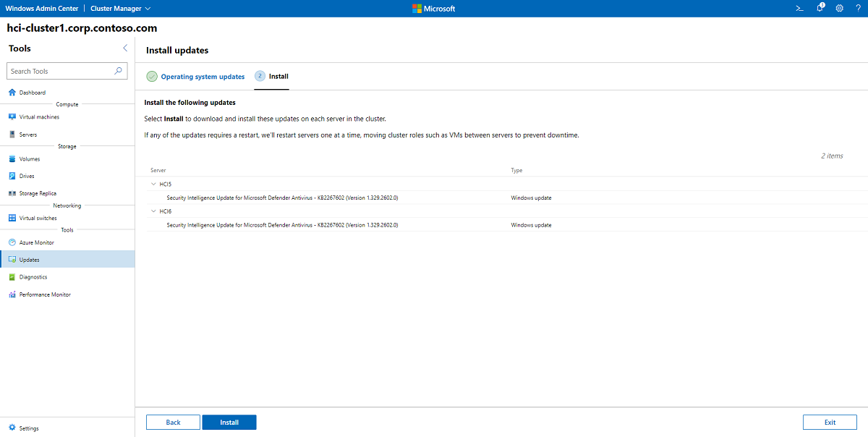This screenshot has width=868, height=437.
Task: View notifications via the bell icon
Action: (820, 9)
